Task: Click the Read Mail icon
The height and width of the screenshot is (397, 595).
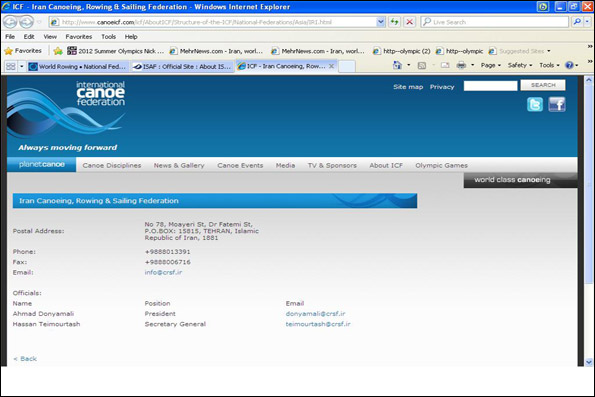Action: 445,65
